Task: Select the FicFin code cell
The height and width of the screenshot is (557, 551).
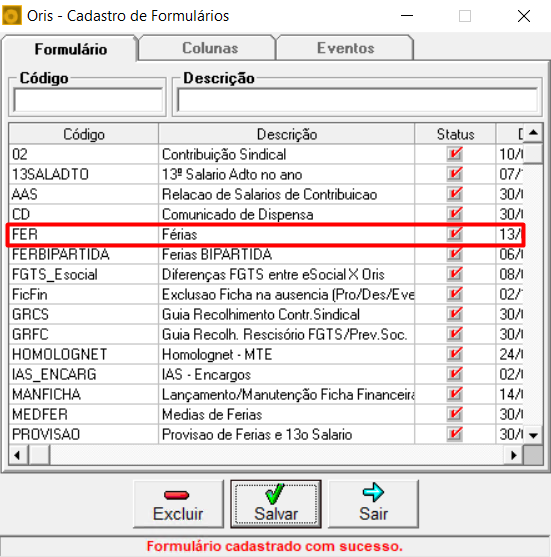Action: pyautogui.click(x=84, y=294)
